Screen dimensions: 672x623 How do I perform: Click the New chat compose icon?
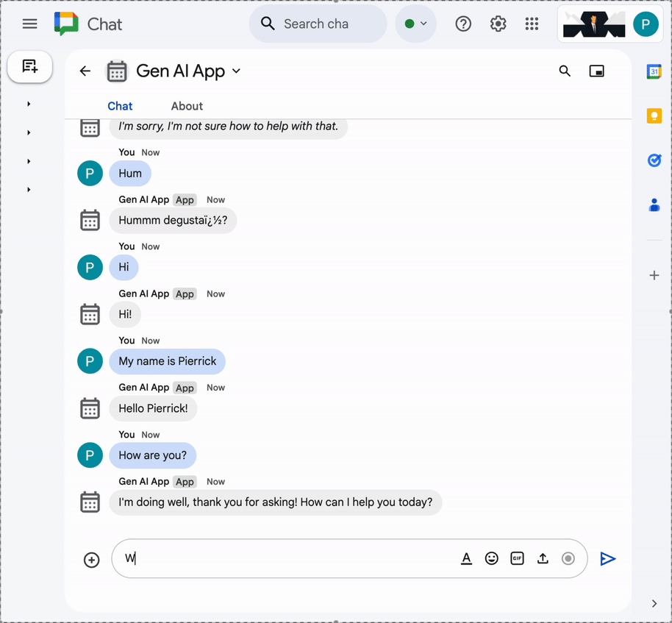pos(29,67)
